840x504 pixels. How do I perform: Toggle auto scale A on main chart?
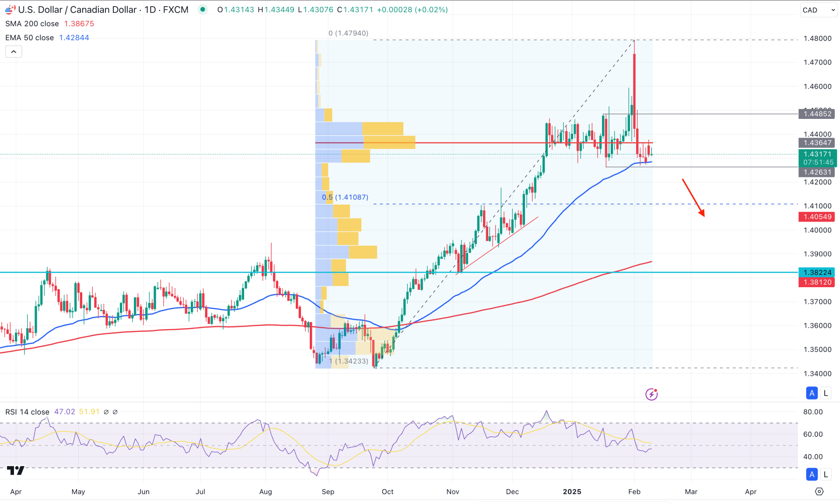coord(812,393)
